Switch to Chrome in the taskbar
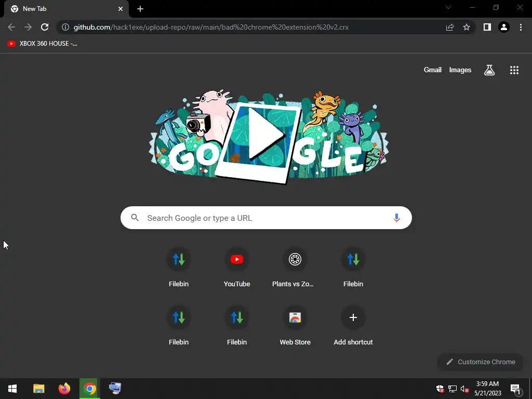532x399 pixels. [90, 389]
